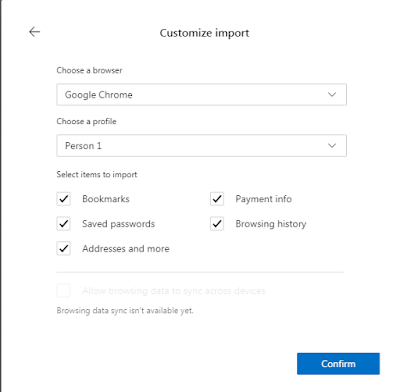
Task: Go back using the left arrow icon
Action: tap(34, 32)
